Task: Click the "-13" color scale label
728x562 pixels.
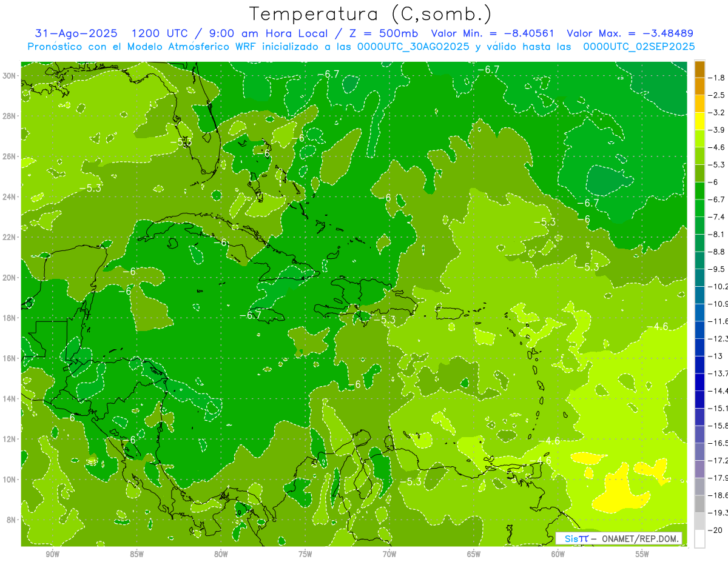Action: 716,356
